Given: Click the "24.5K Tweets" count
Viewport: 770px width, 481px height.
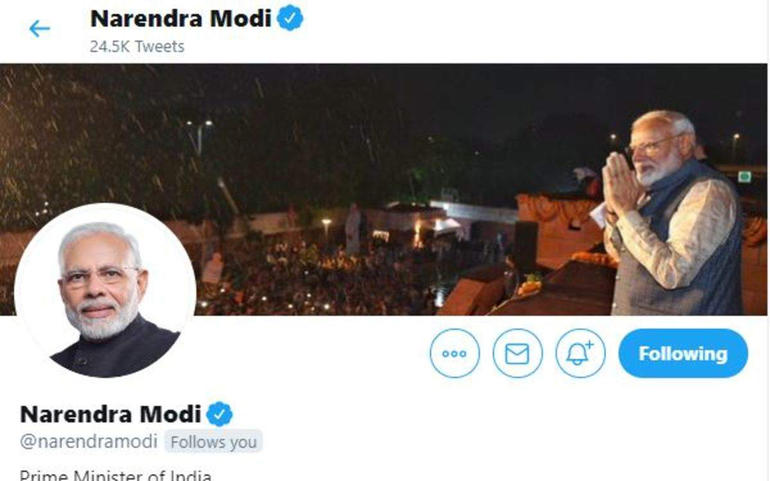Looking at the screenshot, I should click(x=136, y=46).
